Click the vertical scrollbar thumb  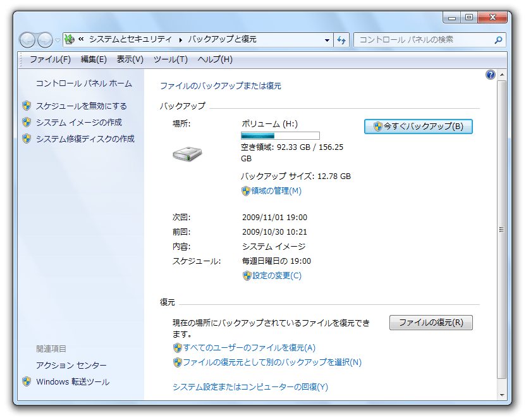(501, 230)
